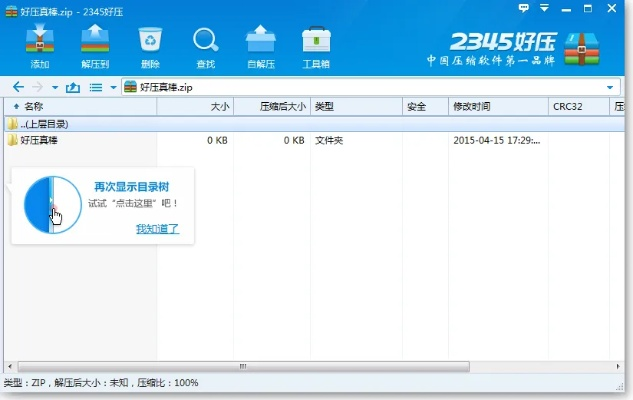The image size is (633, 400).
Task: Minimize the 2345好压 window
Action: (566, 8)
